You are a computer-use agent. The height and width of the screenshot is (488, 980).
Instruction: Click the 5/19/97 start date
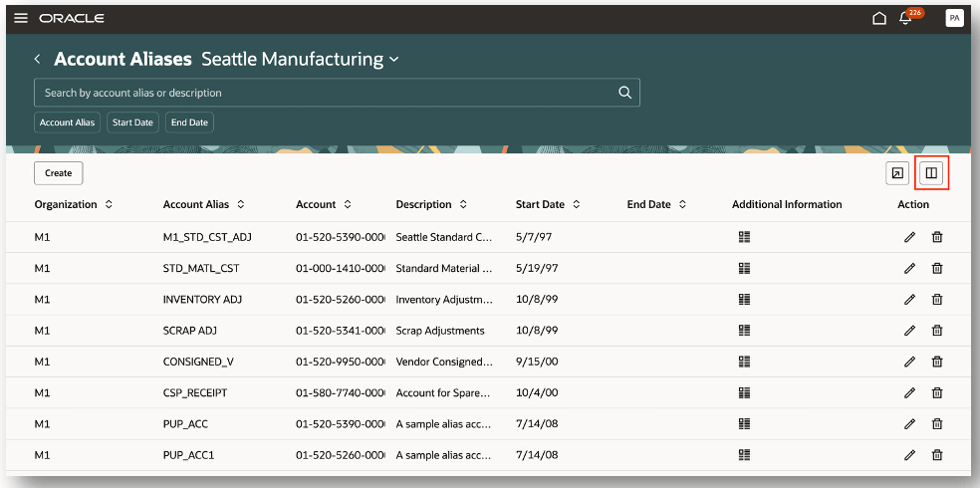536,268
